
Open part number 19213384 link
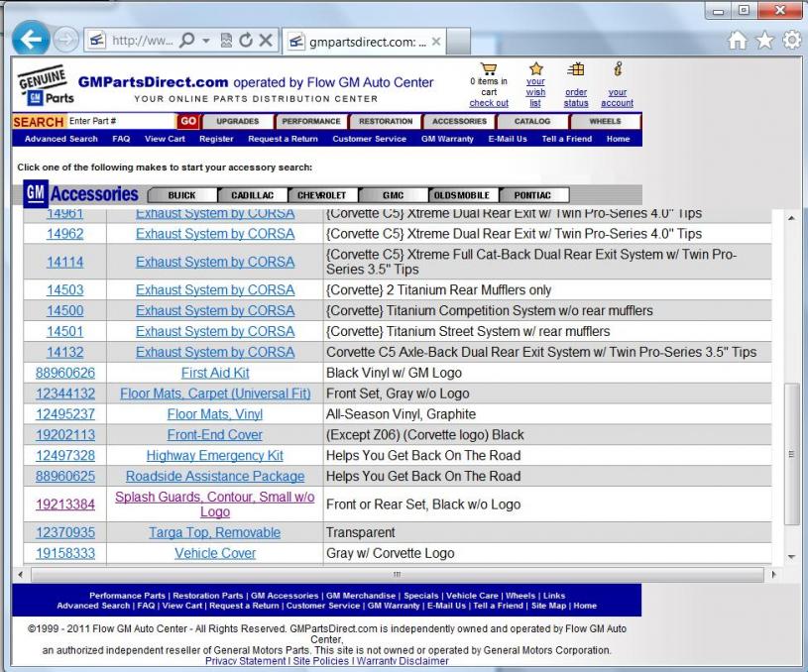(x=64, y=504)
